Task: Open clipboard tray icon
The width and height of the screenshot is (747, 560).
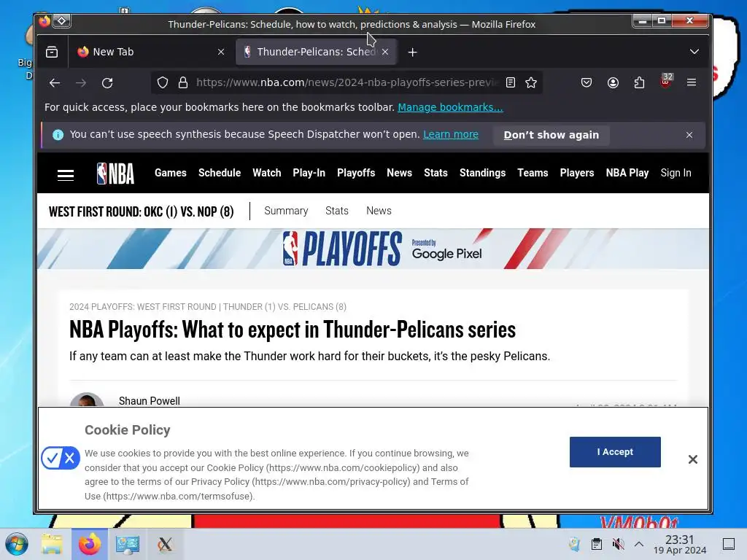Action: coord(597,544)
